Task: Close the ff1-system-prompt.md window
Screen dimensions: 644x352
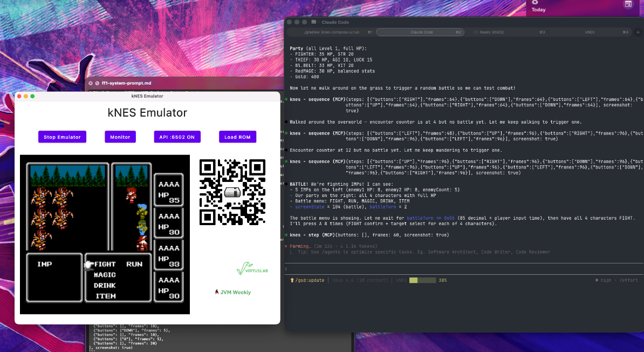Action: (91, 83)
